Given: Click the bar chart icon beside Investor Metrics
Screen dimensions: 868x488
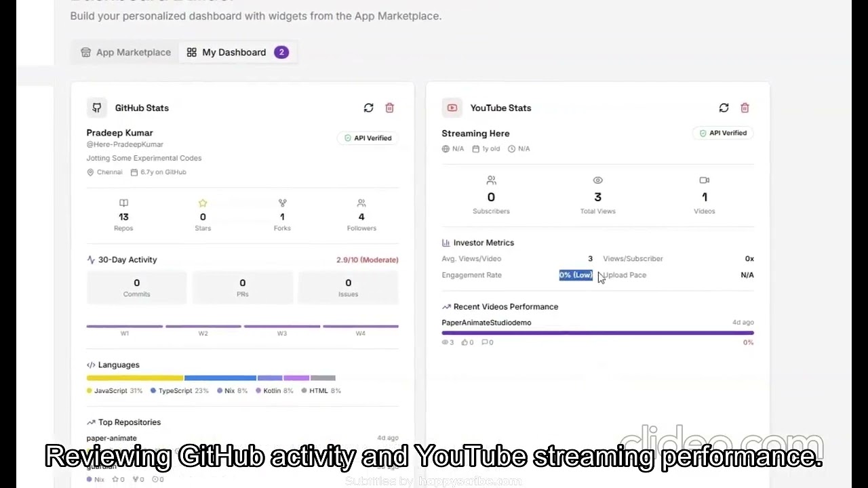Looking at the screenshot, I should tap(446, 243).
